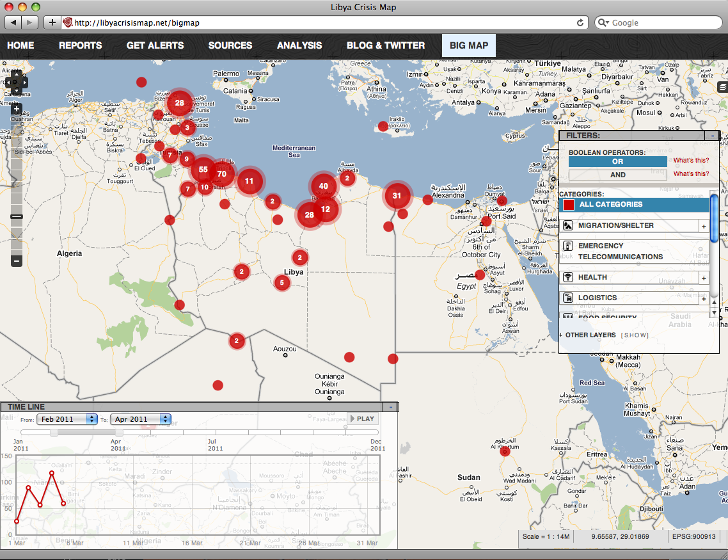Open the Analysis page
Viewport: 728px width, 560px height.
pyautogui.click(x=299, y=45)
